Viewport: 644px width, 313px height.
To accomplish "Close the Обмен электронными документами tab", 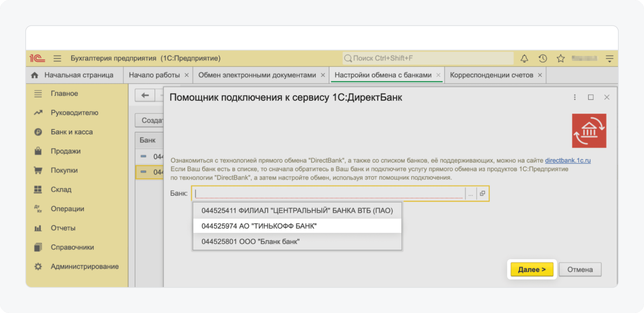I will [323, 75].
